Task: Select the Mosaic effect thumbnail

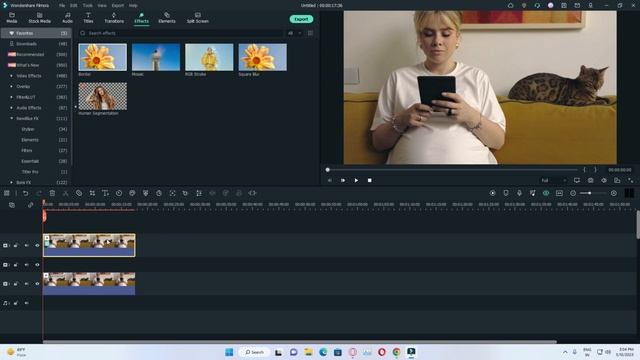Action: point(156,57)
